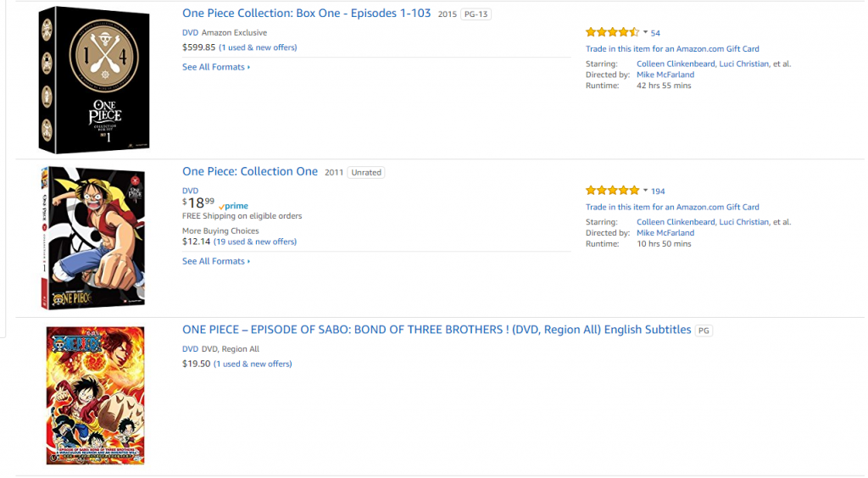Open the 54 customer reviews link
868x478 pixels.
(655, 33)
